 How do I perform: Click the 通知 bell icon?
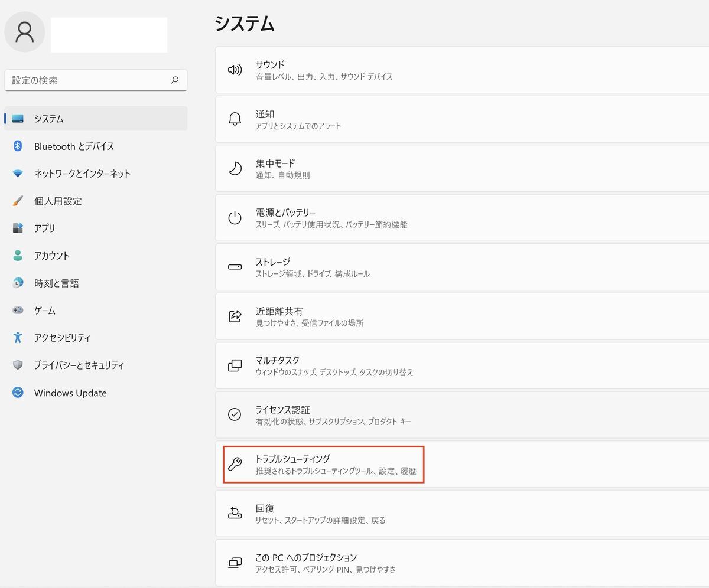(235, 119)
